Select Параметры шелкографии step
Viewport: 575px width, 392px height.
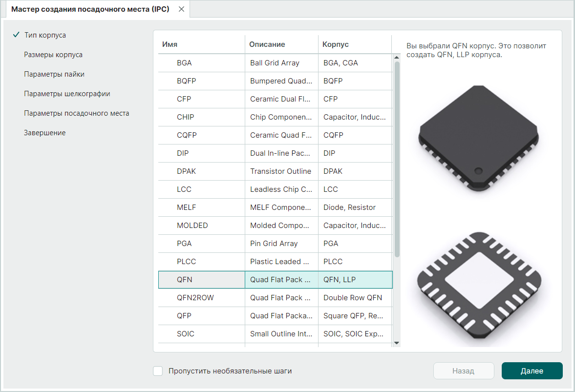coord(67,94)
